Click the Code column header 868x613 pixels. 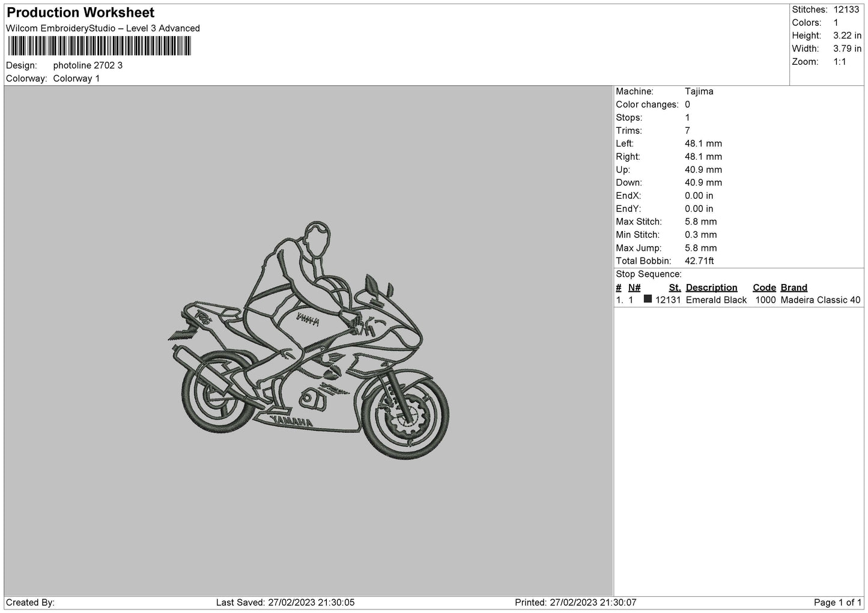[x=764, y=288]
